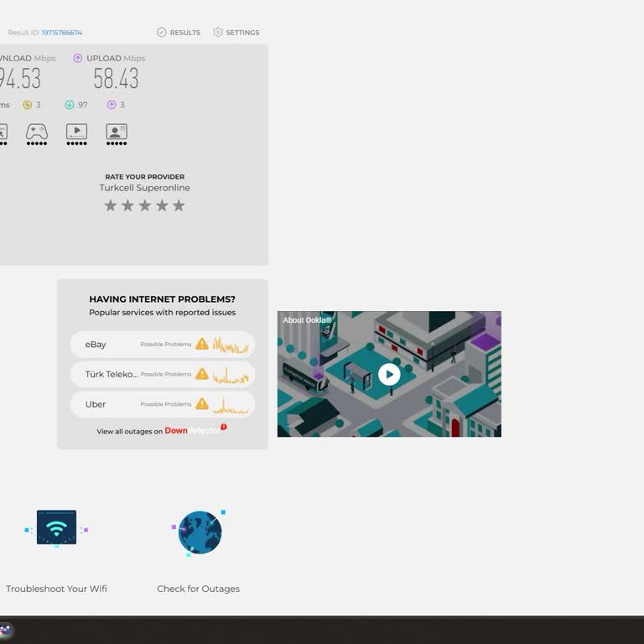644x644 pixels.
Task: Open the RESULTS tab
Action: [179, 33]
